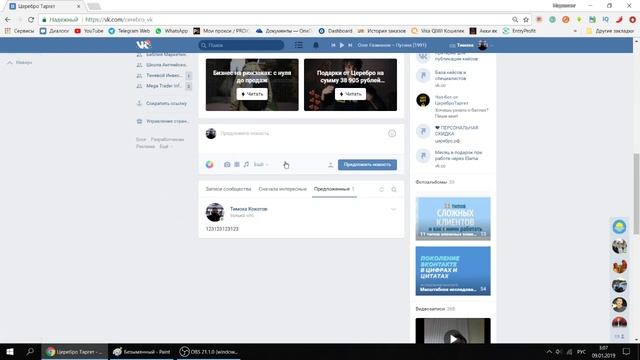Skip to next track in header player
This screenshot has height=360, width=640.
(x=350, y=45)
